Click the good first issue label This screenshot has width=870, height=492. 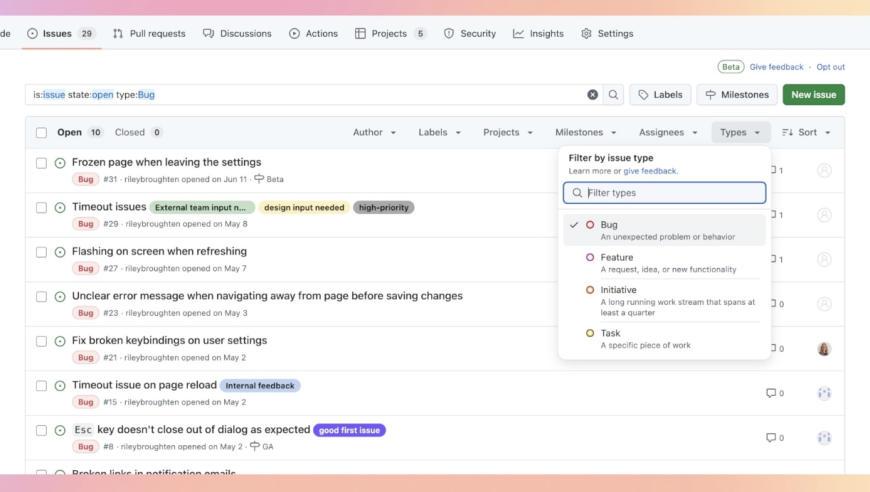click(x=350, y=430)
